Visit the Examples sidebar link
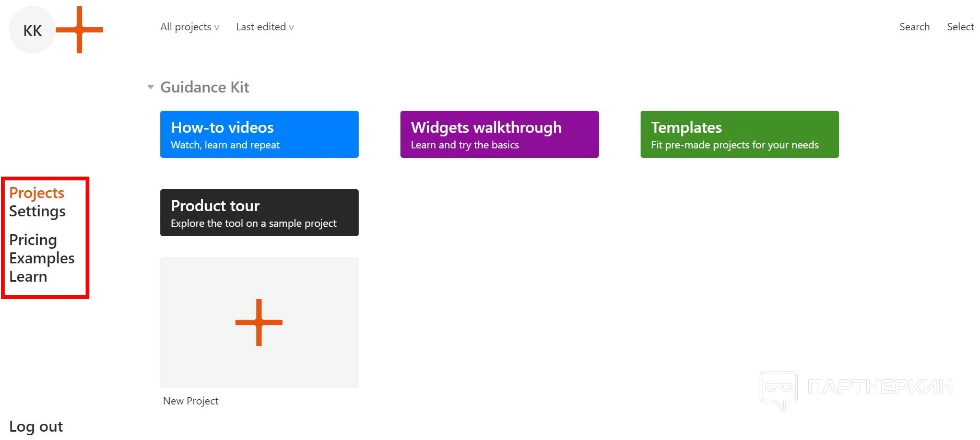The width and height of the screenshot is (980, 440). tap(42, 258)
